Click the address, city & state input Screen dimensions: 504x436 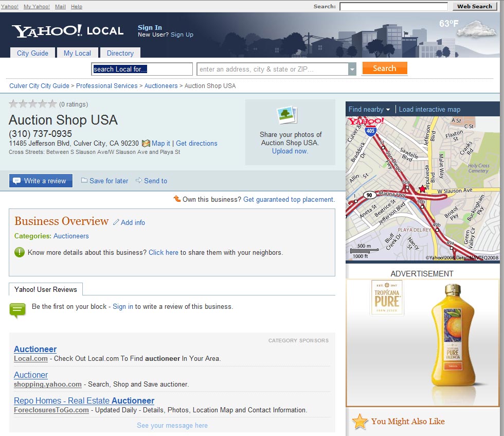click(273, 69)
